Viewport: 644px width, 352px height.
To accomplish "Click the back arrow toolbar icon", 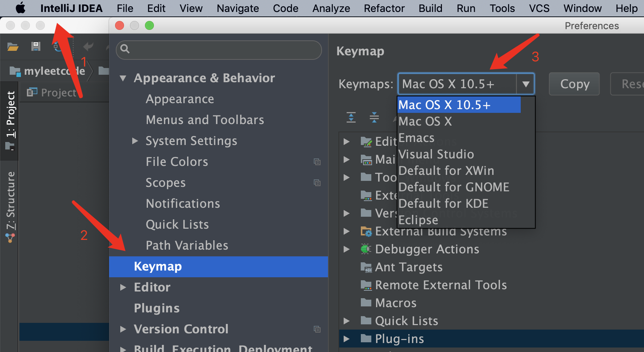I will [x=89, y=46].
